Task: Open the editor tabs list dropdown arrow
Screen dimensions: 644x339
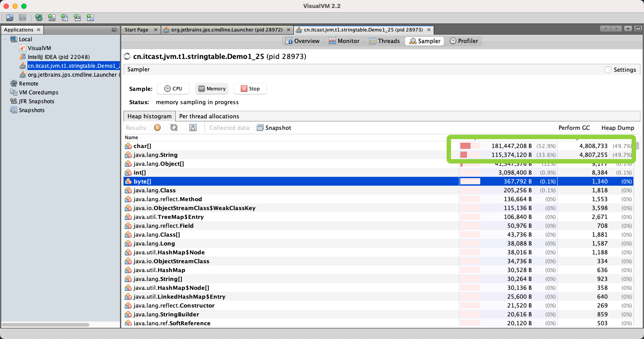Action: (628, 29)
